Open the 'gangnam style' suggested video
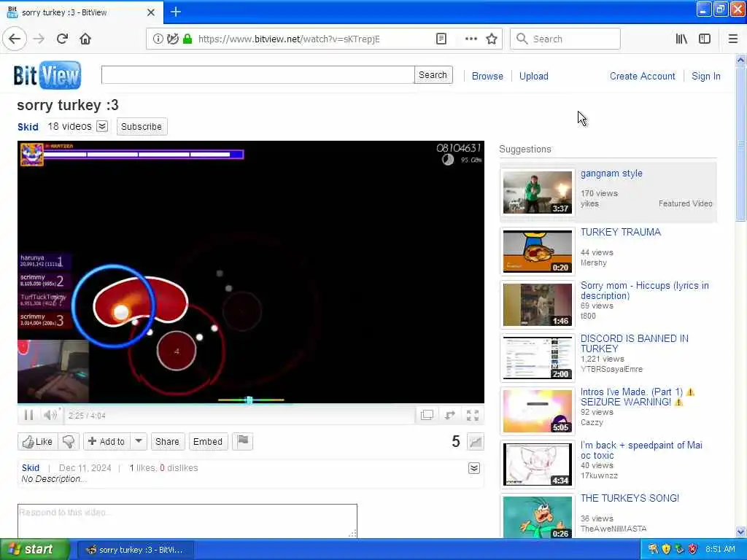This screenshot has width=747, height=560. point(611,174)
